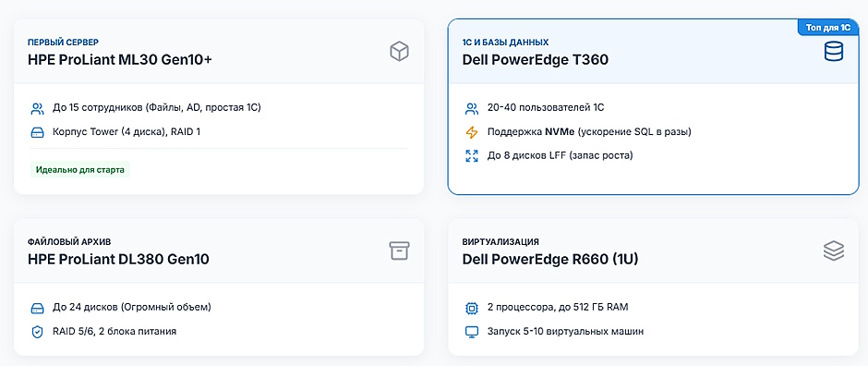Open the HPE ProLiant ML30 Gen10+ title
The width and height of the screenshot is (868, 366).
[119, 60]
